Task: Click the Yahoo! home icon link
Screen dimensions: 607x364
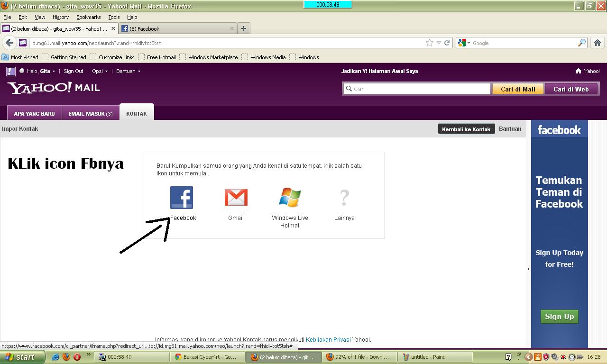Action: tap(588, 71)
